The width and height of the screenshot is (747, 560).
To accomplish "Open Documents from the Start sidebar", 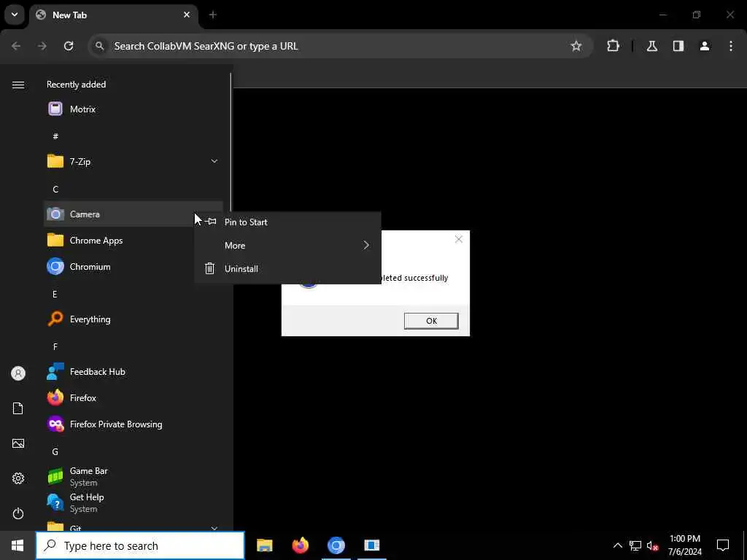I will pyautogui.click(x=18, y=408).
